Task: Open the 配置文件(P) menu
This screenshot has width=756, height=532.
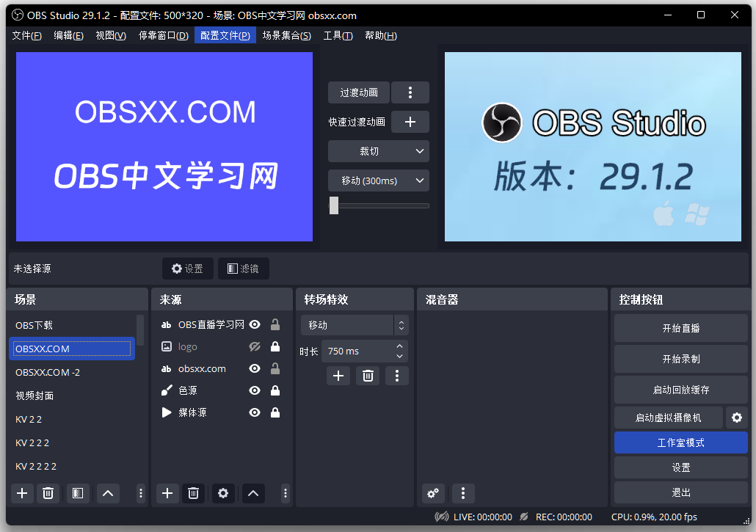Action: [225, 36]
